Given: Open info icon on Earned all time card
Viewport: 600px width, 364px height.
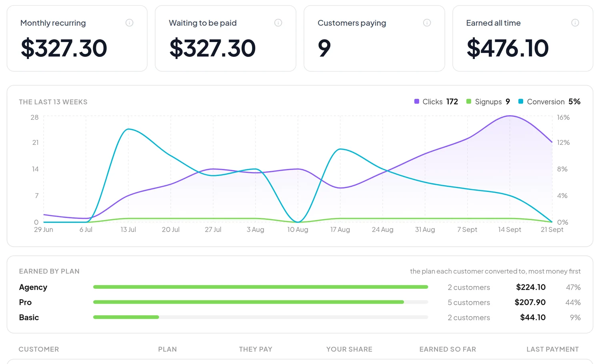Looking at the screenshot, I should (575, 23).
